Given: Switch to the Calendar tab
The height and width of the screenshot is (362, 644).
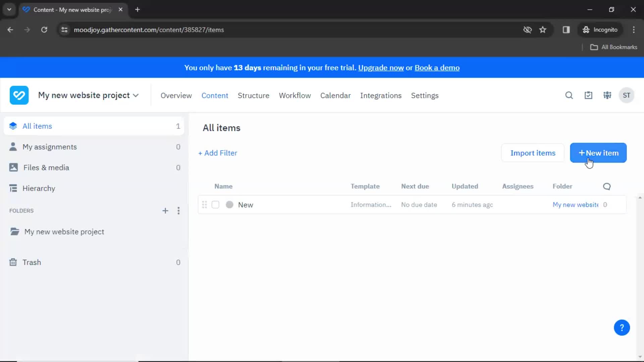Looking at the screenshot, I should pyautogui.click(x=335, y=96).
